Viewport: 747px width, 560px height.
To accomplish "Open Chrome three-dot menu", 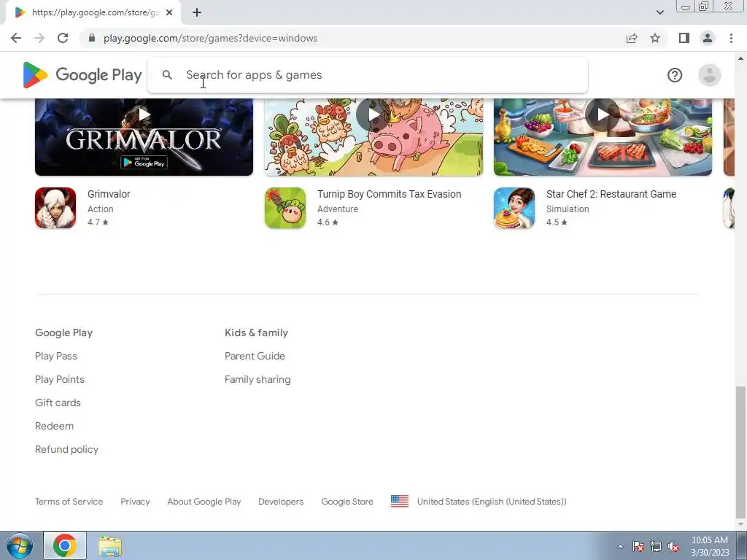I will pos(731,38).
